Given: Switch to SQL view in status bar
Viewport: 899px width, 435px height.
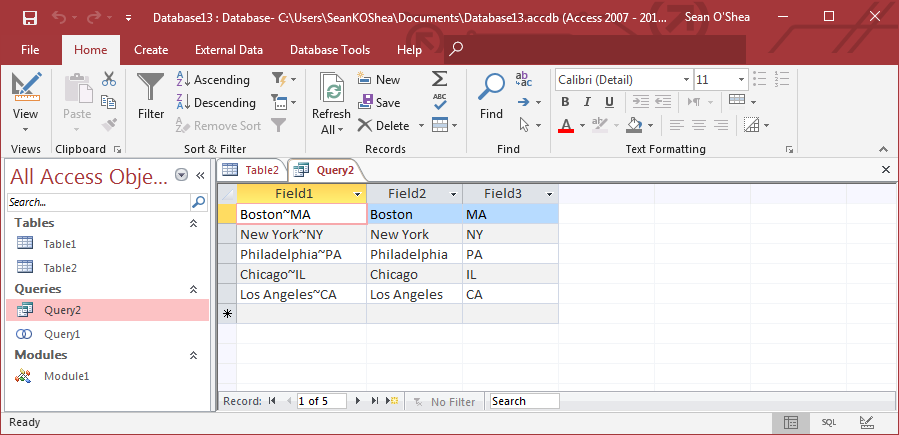Looking at the screenshot, I should 828,422.
